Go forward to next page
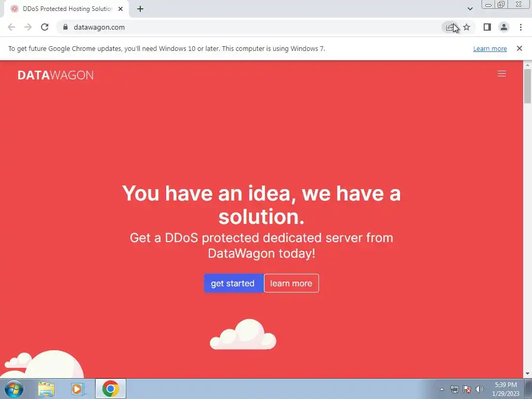532x399 pixels. [28, 27]
